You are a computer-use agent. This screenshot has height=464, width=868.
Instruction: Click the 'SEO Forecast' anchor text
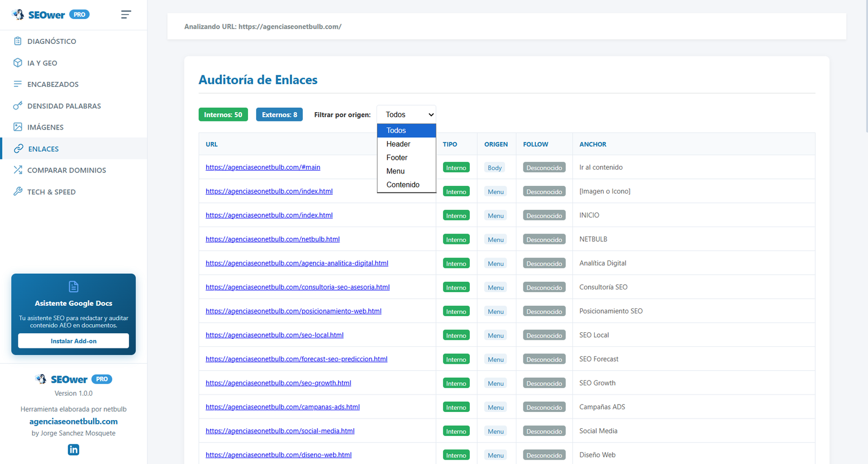click(x=599, y=359)
